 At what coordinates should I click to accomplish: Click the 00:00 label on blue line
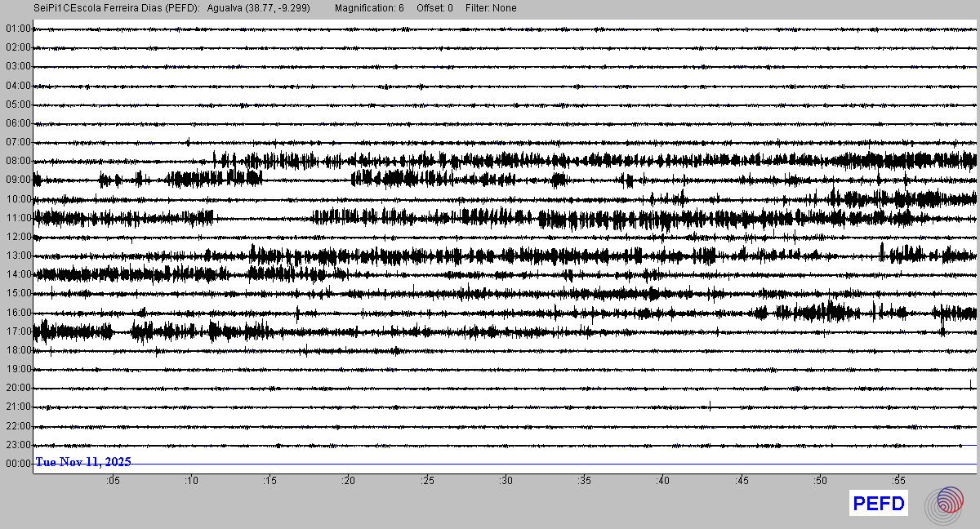click(17, 464)
